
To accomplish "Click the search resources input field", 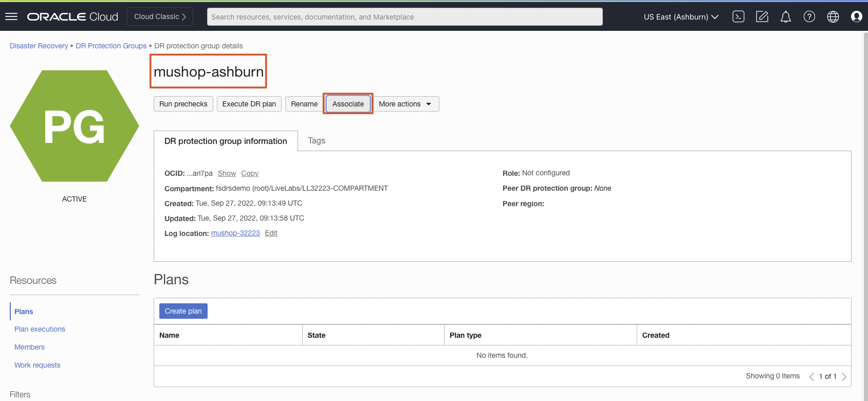I will tap(404, 16).
